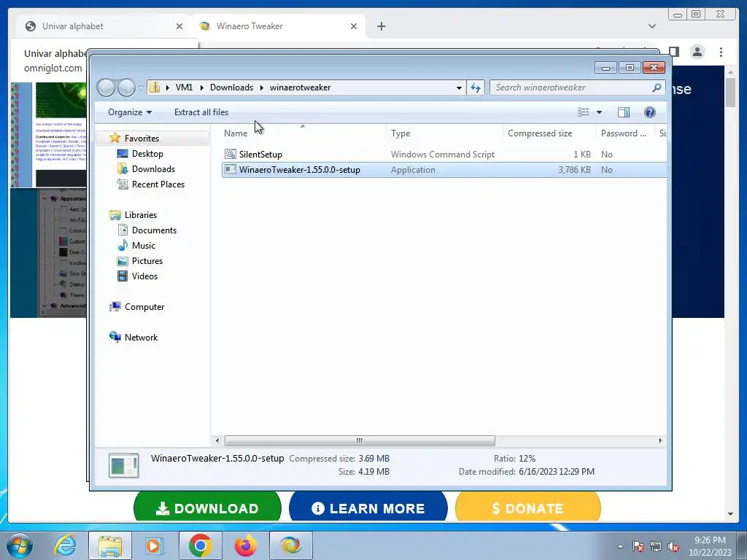Open Chrome three-dot menu
The width and height of the screenshot is (747, 560).
tap(721, 52)
